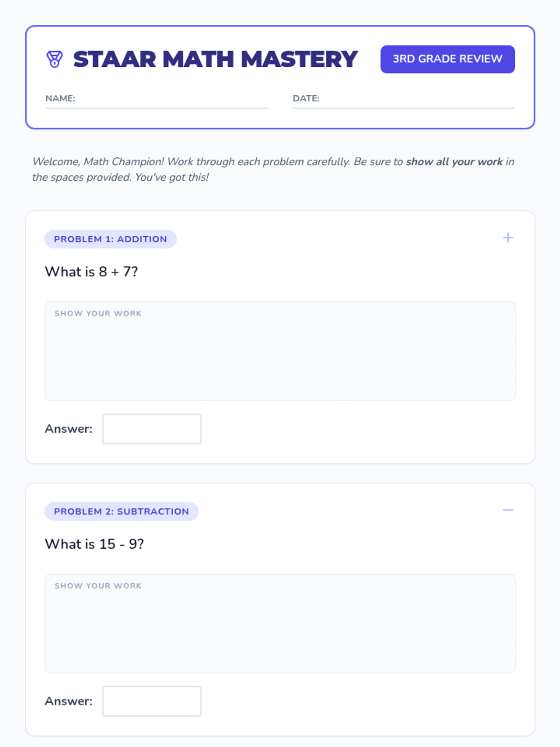Image resolution: width=560 pixels, height=747 pixels.
Task: Click the medal icon beside the title
Action: click(x=55, y=59)
